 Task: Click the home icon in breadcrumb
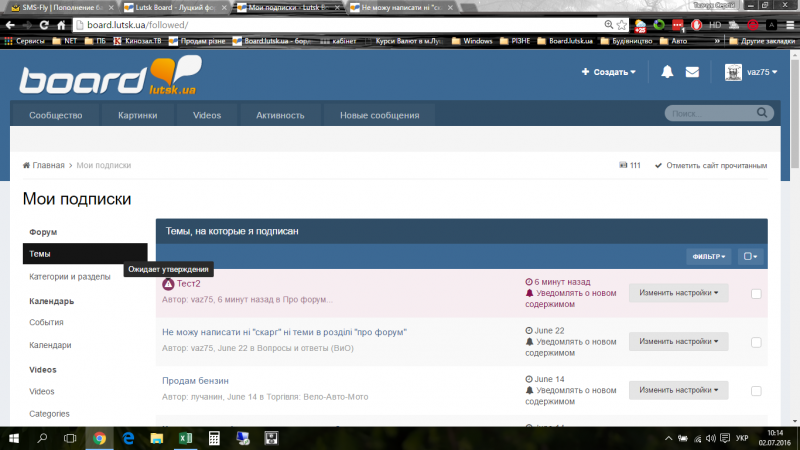[26, 165]
